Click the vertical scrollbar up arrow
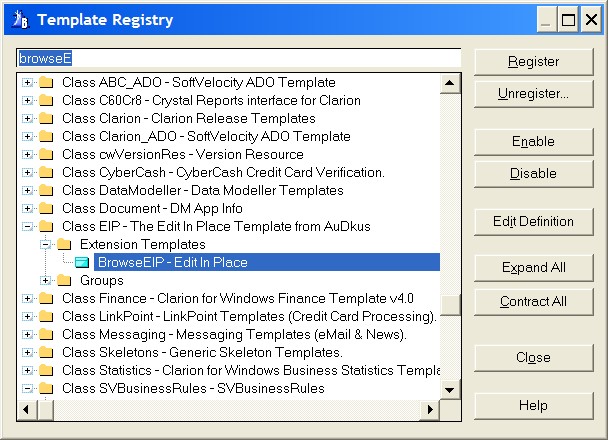This screenshot has width=608, height=440. pyautogui.click(x=450, y=83)
